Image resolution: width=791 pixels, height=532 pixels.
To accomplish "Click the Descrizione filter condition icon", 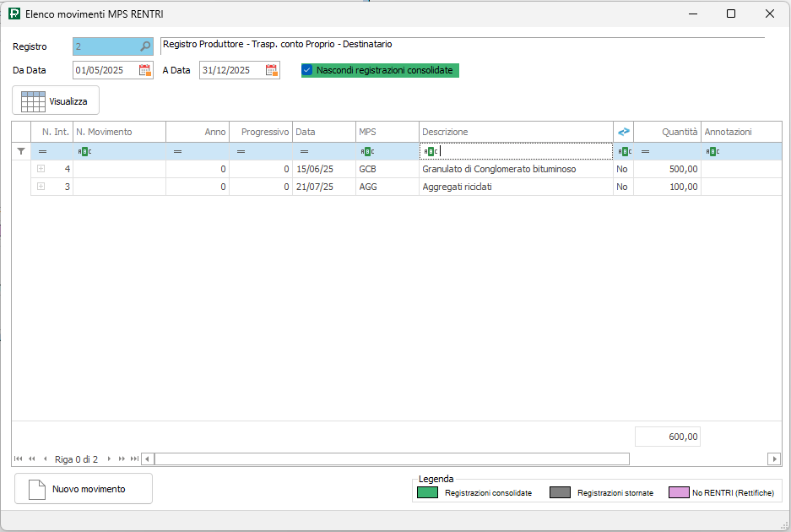I will tap(429, 151).
